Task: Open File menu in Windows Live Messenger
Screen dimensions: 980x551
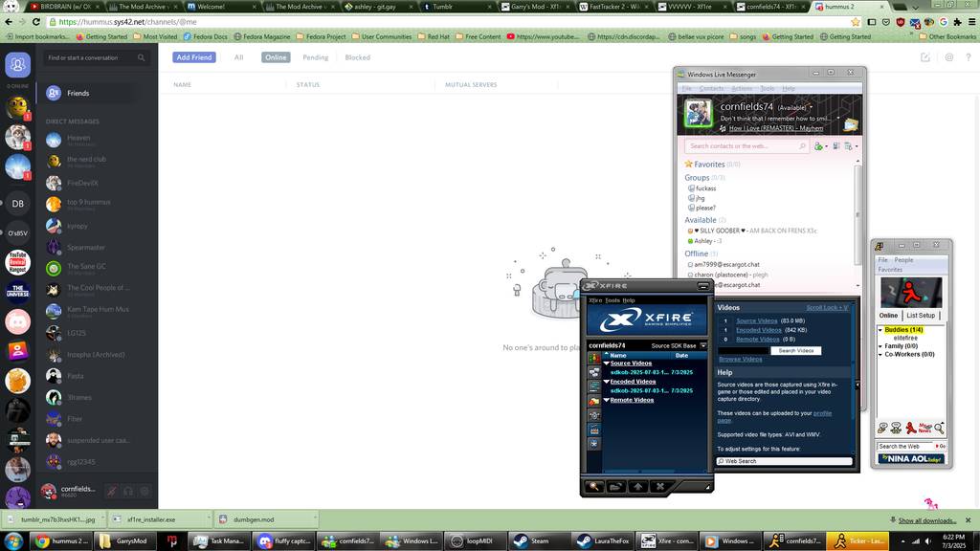Action: pyautogui.click(x=686, y=88)
